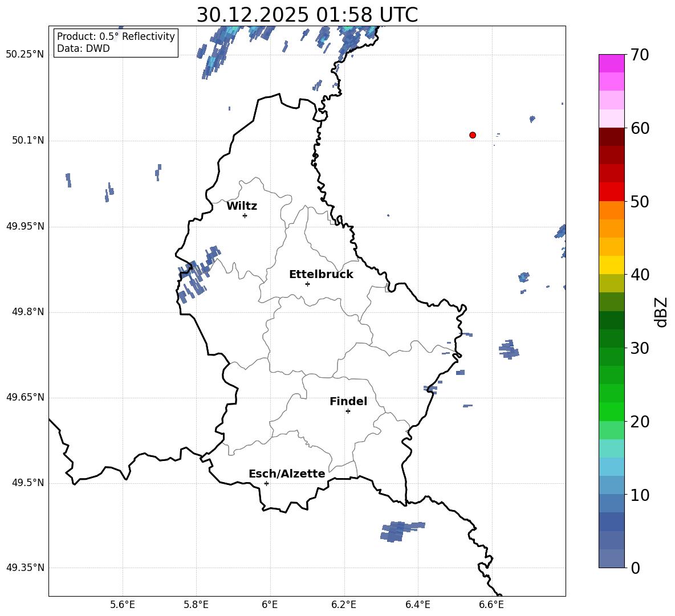Click the Product: 0.5° Reflectivity label
675x616 pixels.
point(116,36)
